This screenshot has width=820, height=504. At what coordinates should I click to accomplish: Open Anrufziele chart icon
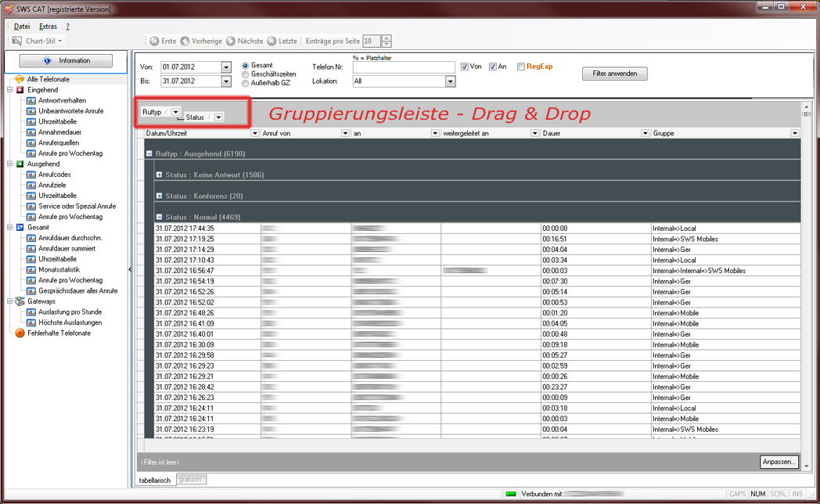point(31,185)
